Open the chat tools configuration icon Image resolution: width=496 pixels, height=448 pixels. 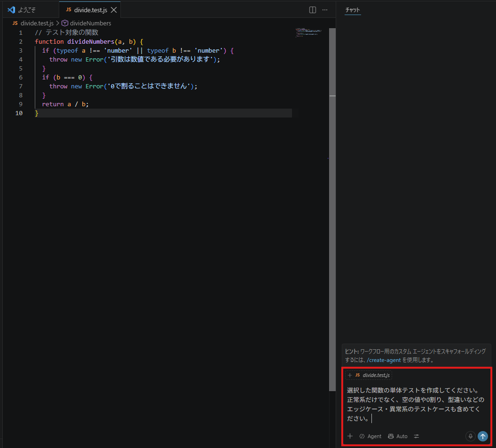[x=416, y=436]
